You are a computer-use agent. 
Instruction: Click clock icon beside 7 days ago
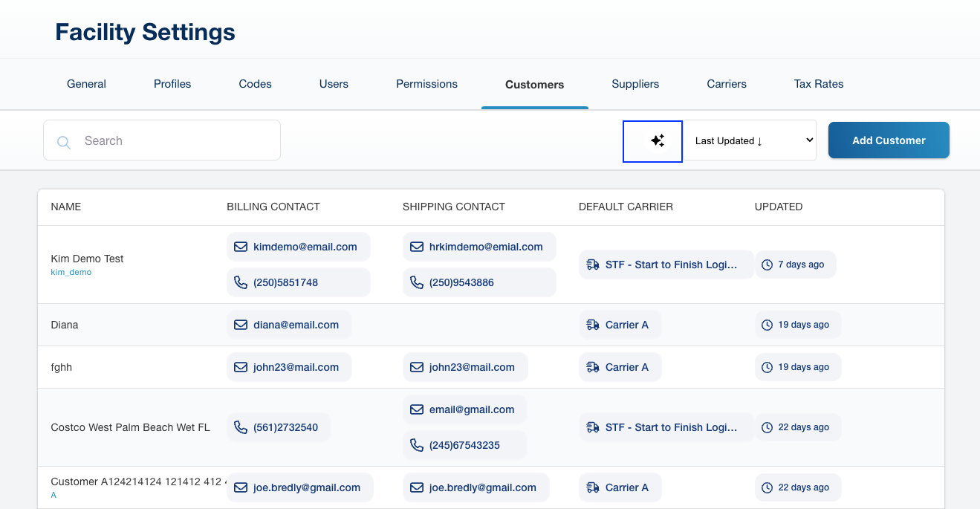point(768,265)
